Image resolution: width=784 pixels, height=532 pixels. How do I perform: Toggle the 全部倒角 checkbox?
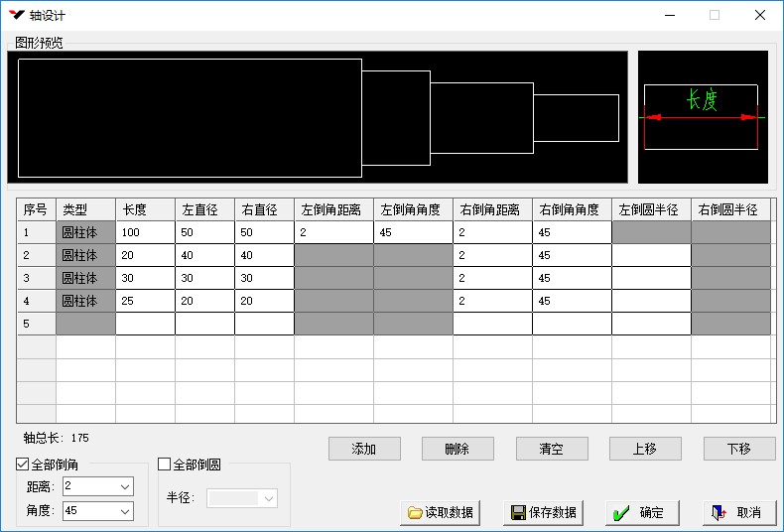[x=22, y=464]
